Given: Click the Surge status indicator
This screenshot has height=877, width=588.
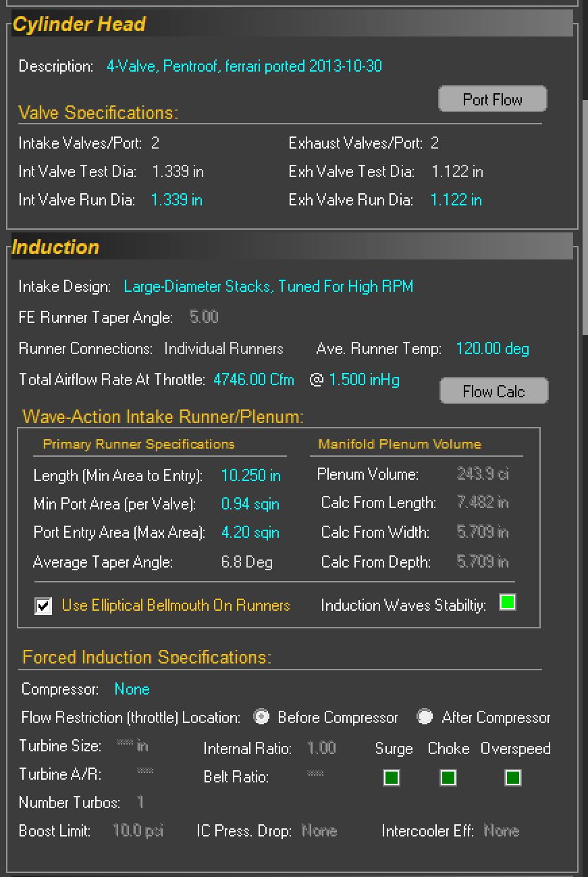Looking at the screenshot, I should 392,778.
